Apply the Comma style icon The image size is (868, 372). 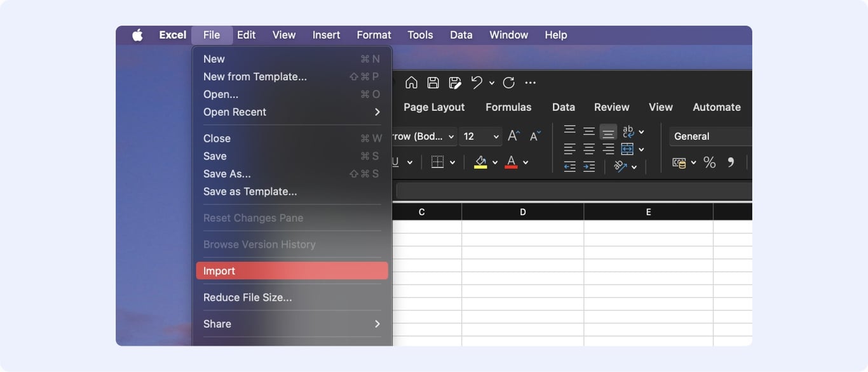click(730, 162)
